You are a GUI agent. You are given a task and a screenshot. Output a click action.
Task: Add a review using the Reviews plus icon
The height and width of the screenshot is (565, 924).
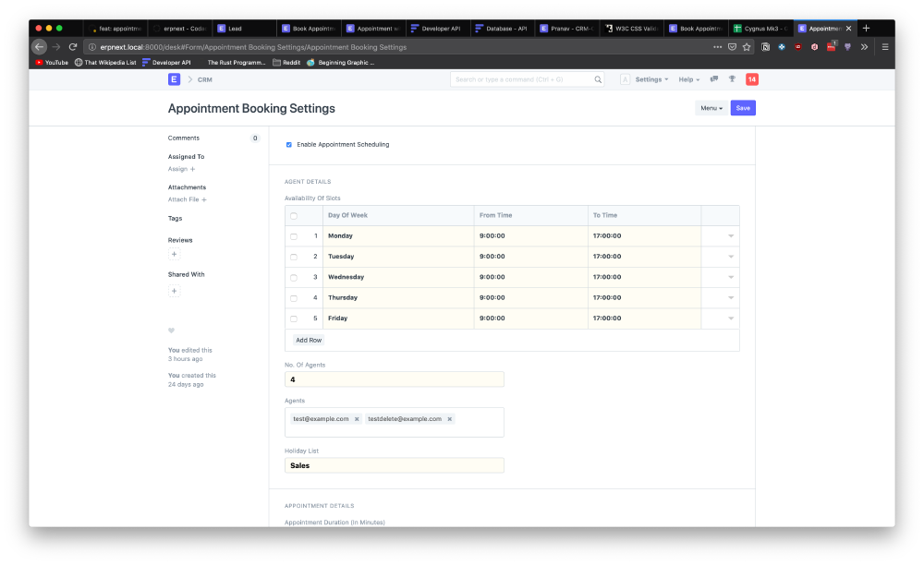[x=174, y=254]
